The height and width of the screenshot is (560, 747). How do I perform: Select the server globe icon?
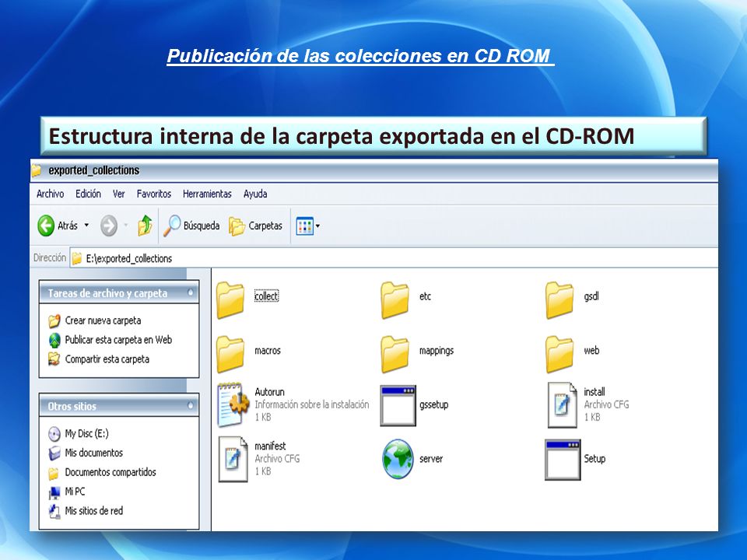click(398, 459)
